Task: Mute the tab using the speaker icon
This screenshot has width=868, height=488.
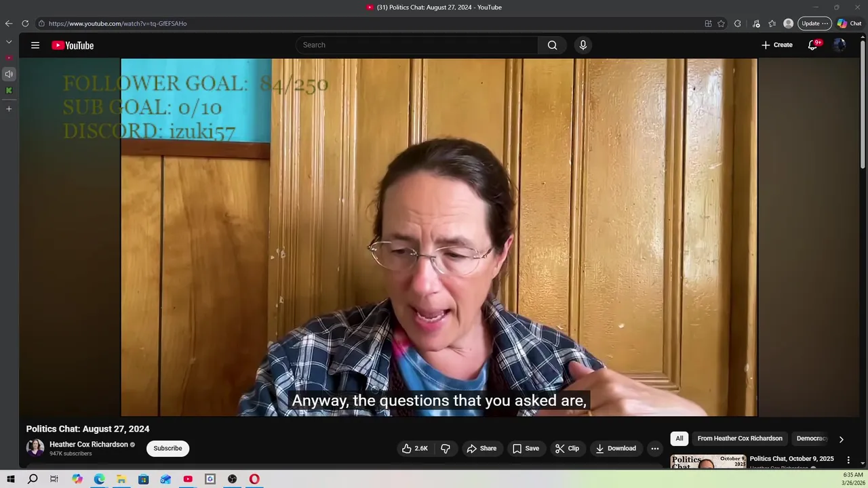Action: [9, 74]
